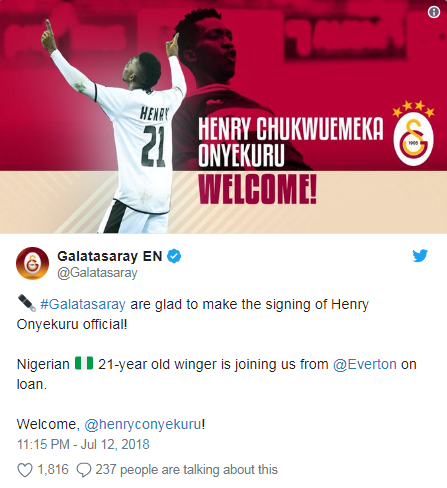
Task: Click the Galatasaray profile avatar
Action: pos(32,263)
